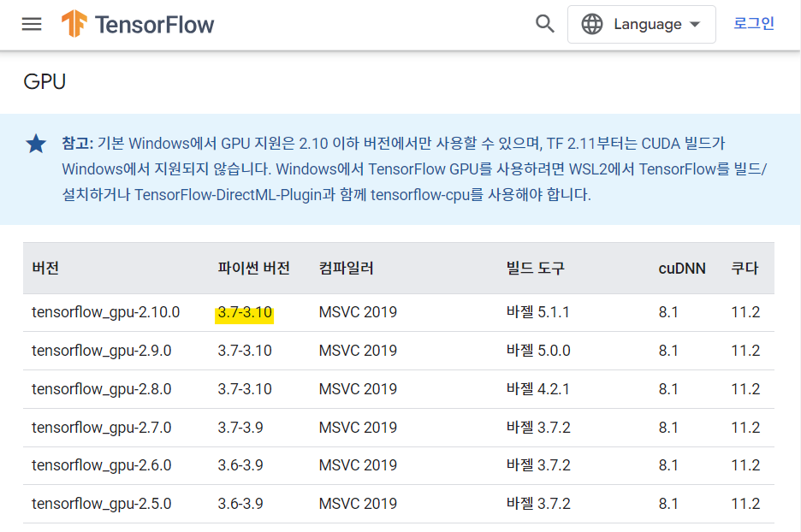Click highlighted 3.7-3.10 Python version cell
Screen dimensions: 801x532
245,312
